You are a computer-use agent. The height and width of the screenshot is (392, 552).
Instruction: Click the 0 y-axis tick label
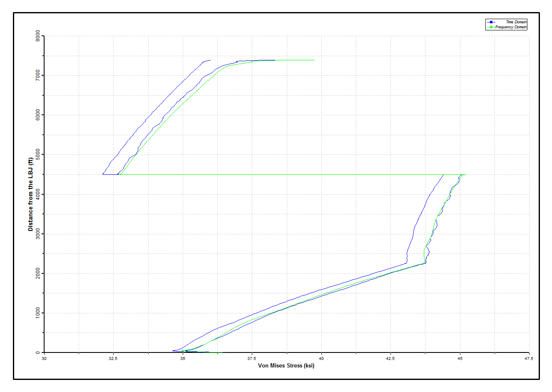tap(38, 352)
